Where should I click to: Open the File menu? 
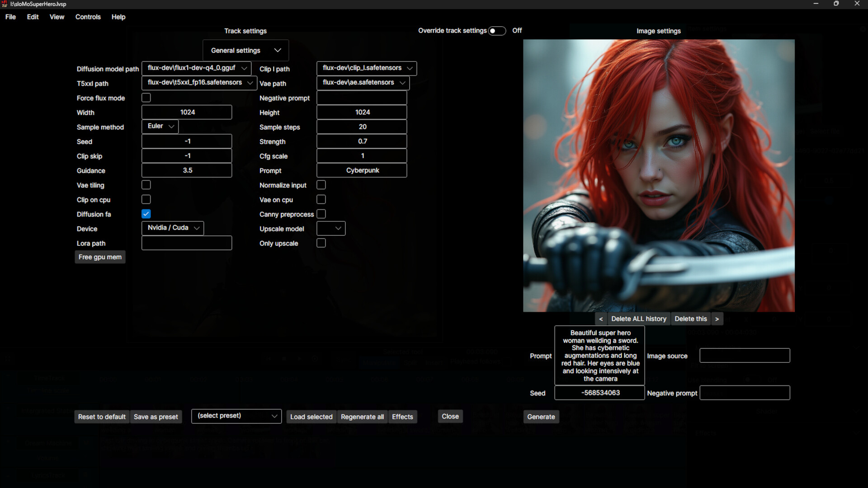pos(10,17)
